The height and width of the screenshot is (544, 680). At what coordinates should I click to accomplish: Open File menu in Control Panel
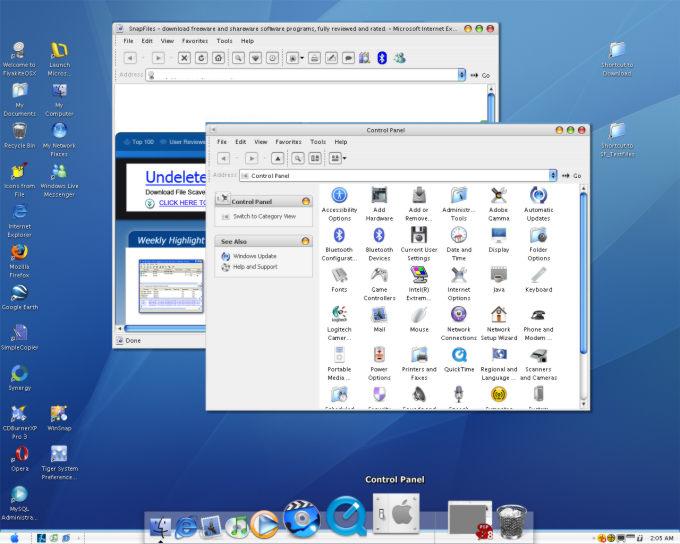222,142
